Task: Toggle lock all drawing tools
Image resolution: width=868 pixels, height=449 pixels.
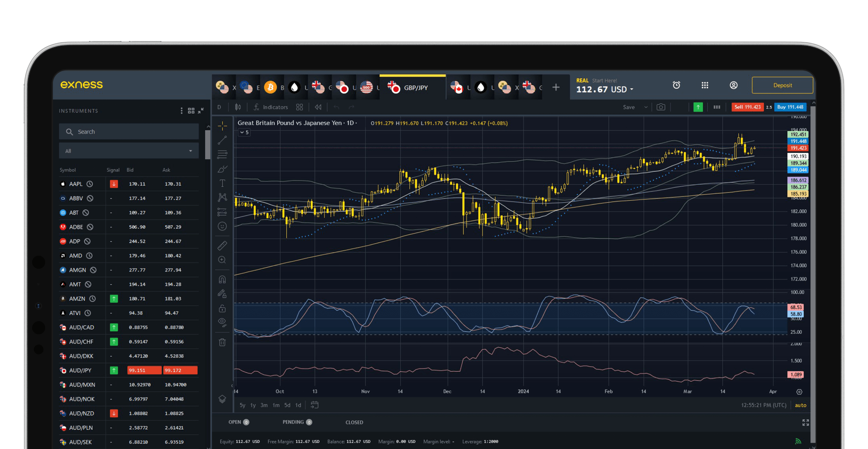Action: click(222, 308)
